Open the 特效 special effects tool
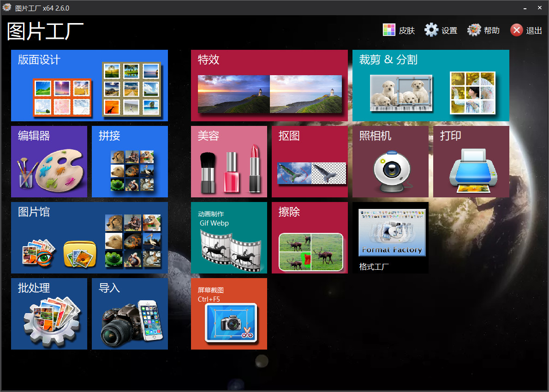 [269, 85]
